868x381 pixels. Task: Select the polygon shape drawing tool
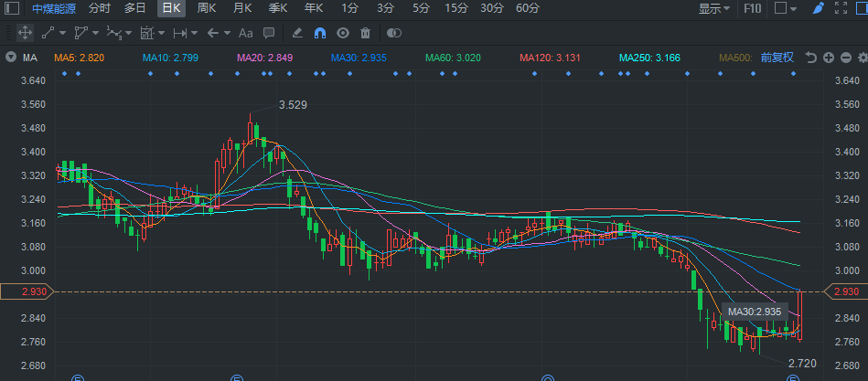click(x=80, y=33)
